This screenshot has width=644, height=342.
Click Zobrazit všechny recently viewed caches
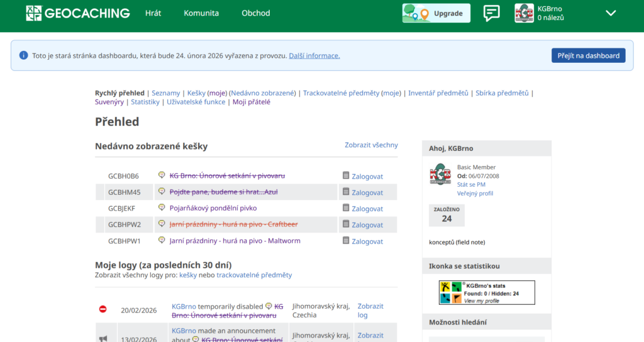click(371, 145)
